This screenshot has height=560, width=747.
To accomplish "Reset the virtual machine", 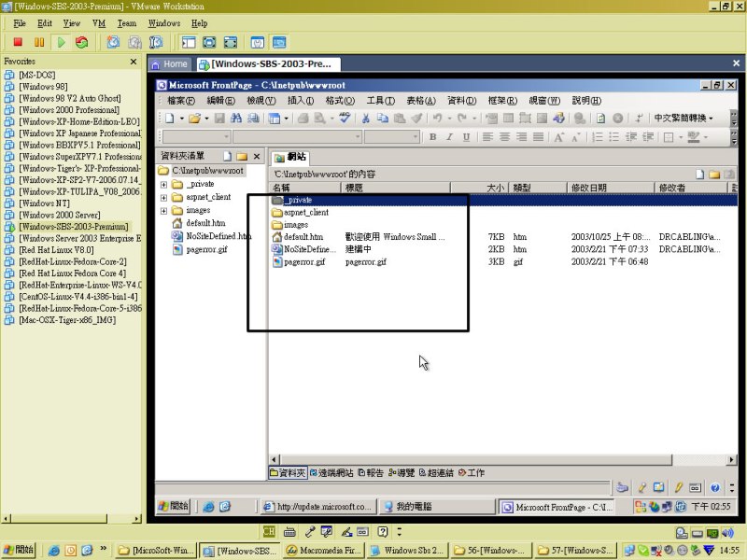I will click(x=82, y=42).
